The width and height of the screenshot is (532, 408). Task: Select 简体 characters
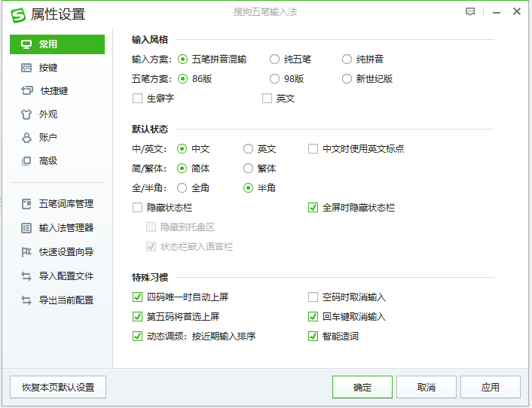[182, 169]
